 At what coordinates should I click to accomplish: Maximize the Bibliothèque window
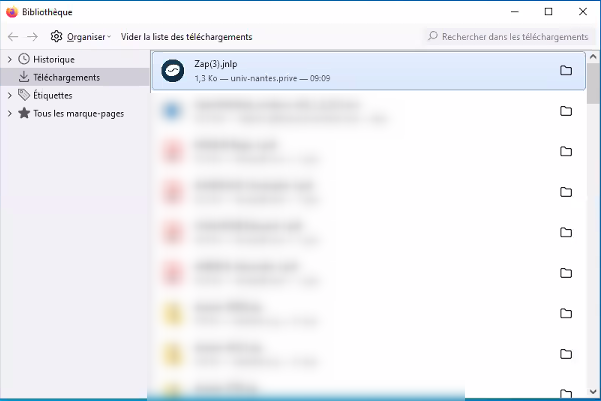coord(548,11)
